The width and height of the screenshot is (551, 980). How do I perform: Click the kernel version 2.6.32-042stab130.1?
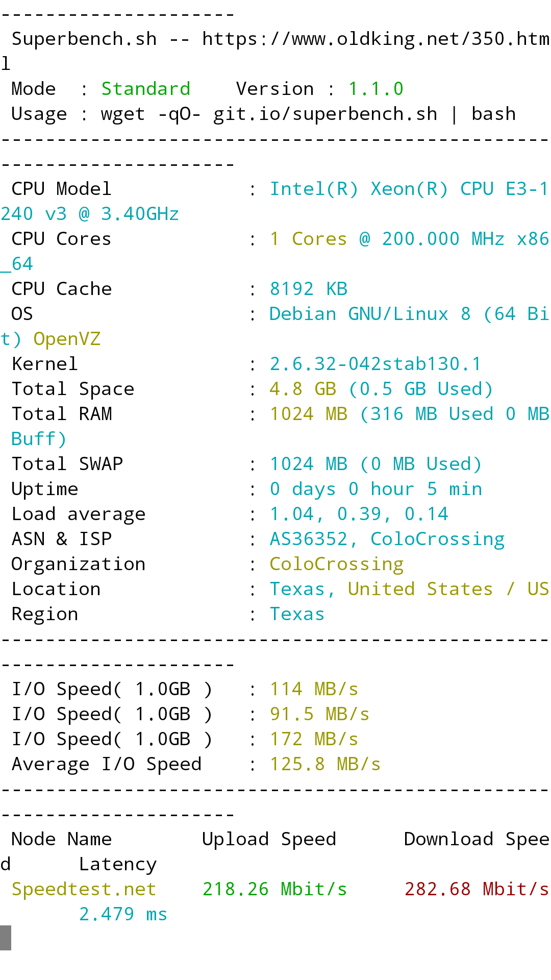(x=375, y=364)
